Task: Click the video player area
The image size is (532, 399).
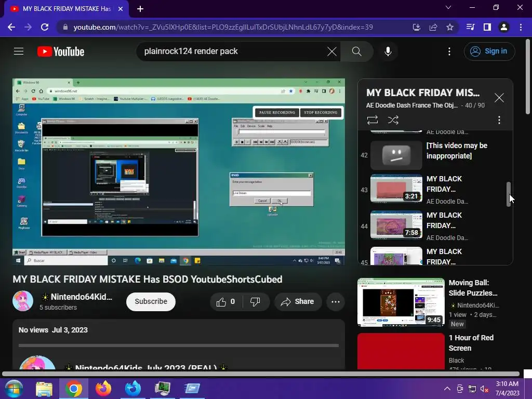Action: [x=179, y=171]
